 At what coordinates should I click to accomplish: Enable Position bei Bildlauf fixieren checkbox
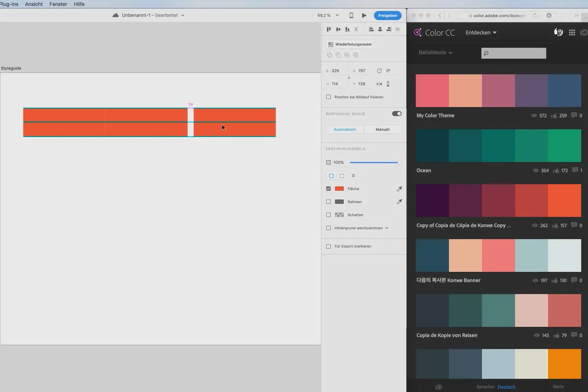pyautogui.click(x=328, y=97)
